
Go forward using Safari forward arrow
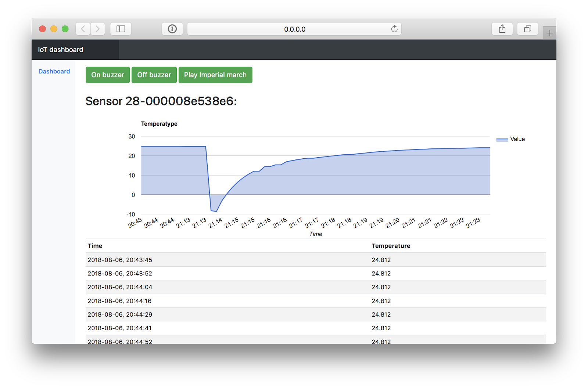(98, 29)
